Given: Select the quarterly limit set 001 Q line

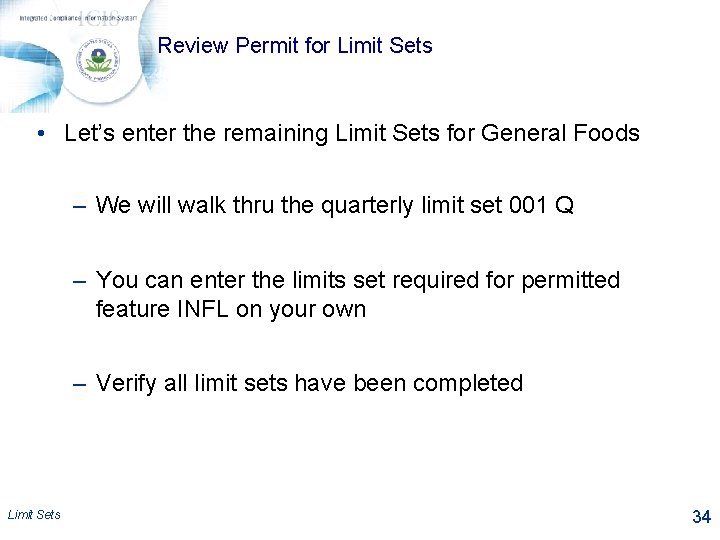Looking at the screenshot, I should click(335, 205).
